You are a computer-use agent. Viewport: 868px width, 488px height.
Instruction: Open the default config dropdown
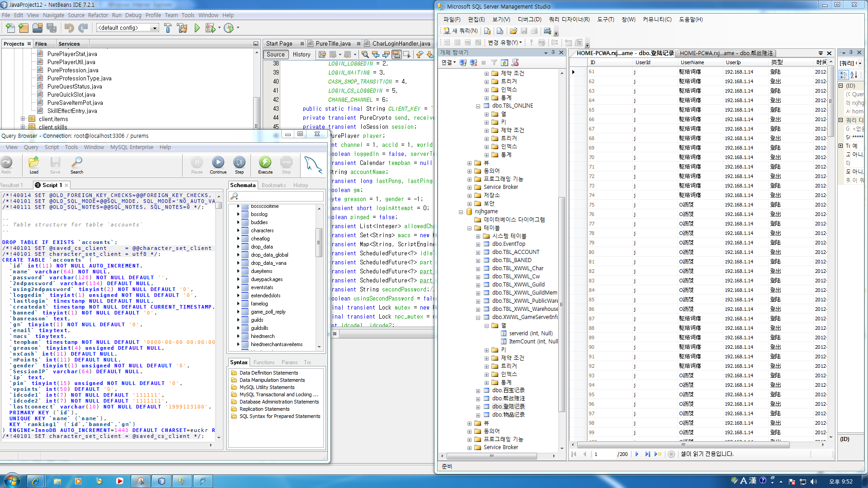point(127,28)
